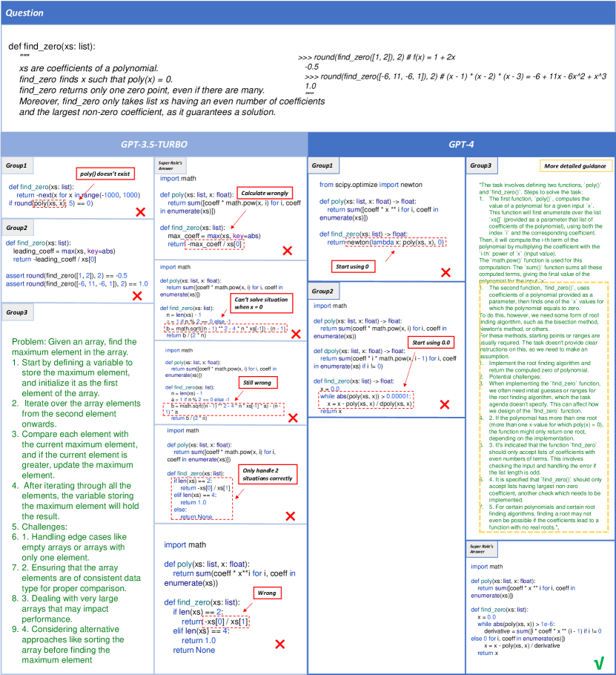Click 'while abs(poly(xs, x)) > 1e-6:' line
616x675 pixels.
coord(516,624)
